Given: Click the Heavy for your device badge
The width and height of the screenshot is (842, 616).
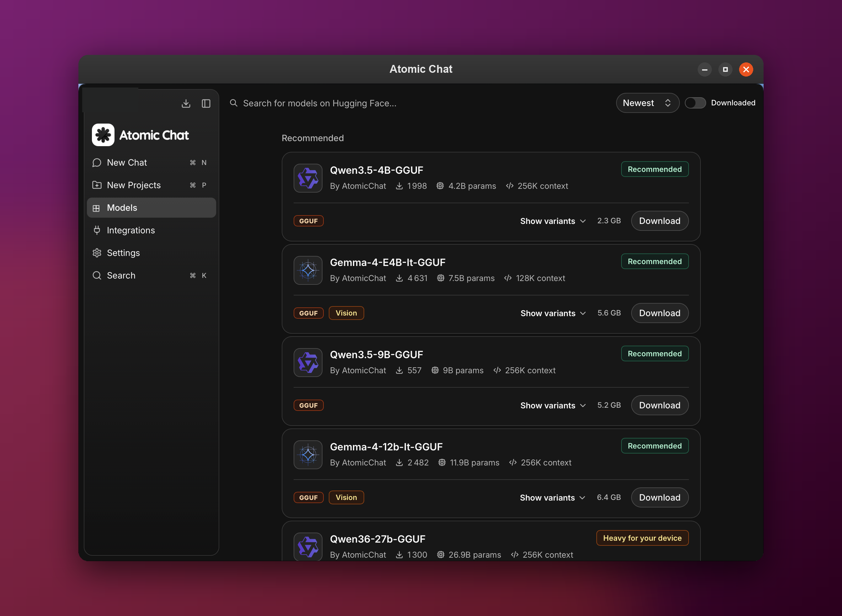Looking at the screenshot, I should (x=642, y=538).
